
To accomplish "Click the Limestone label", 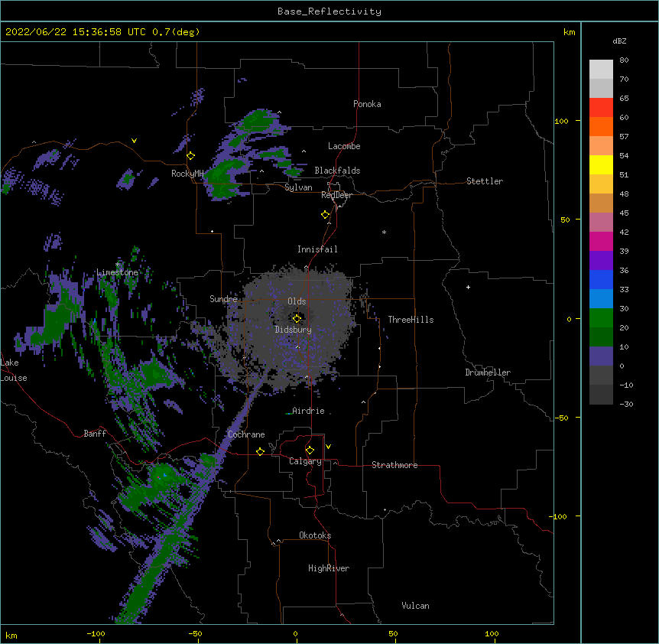I will 117,272.
